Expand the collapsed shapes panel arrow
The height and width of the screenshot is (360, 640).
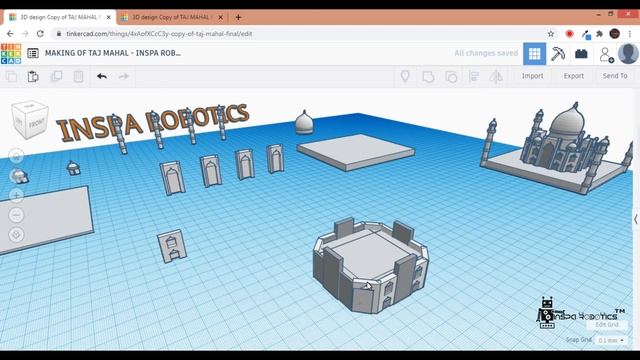[636, 219]
